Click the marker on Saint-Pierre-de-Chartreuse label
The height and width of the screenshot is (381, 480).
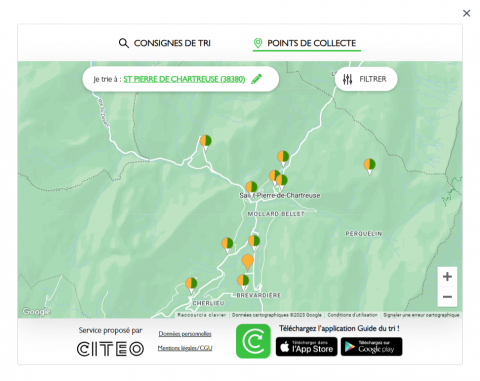pos(252,188)
